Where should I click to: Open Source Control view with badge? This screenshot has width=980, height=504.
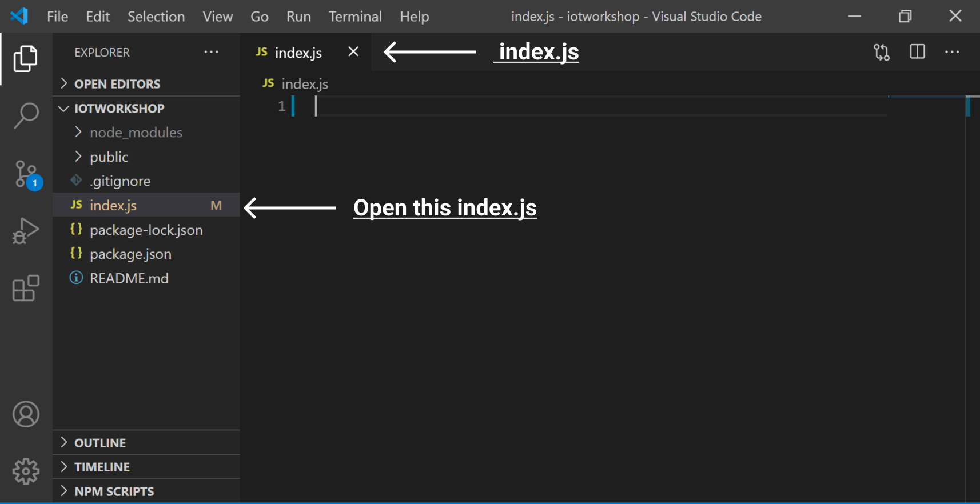(x=27, y=175)
